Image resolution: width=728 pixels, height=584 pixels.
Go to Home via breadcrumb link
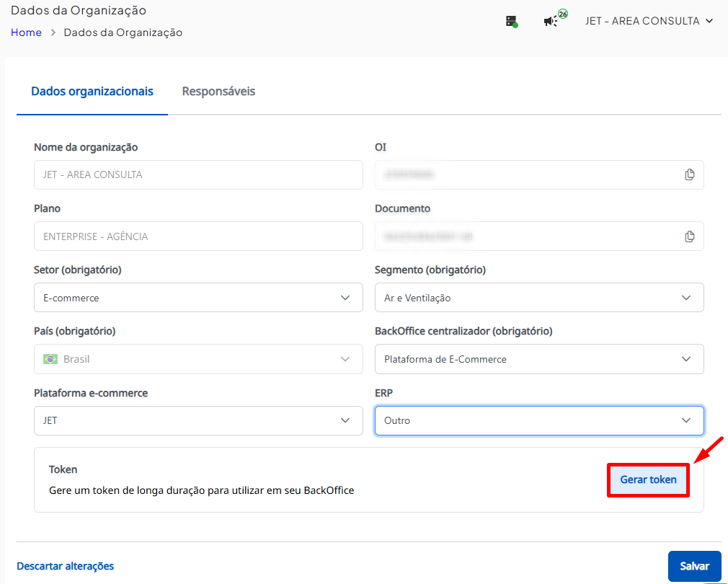[26, 32]
